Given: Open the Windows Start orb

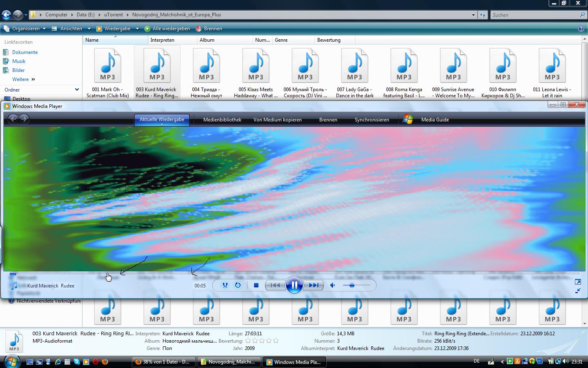Looking at the screenshot, I should [x=11, y=361].
